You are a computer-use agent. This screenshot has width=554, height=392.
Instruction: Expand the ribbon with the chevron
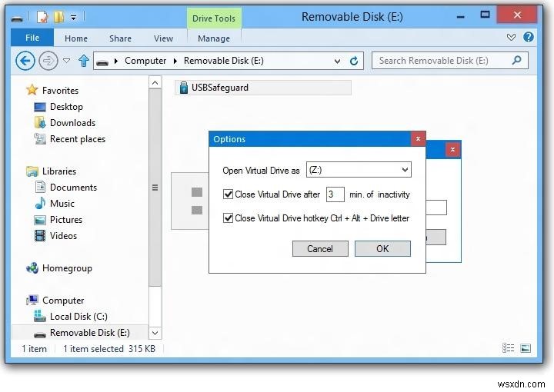[x=511, y=37]
